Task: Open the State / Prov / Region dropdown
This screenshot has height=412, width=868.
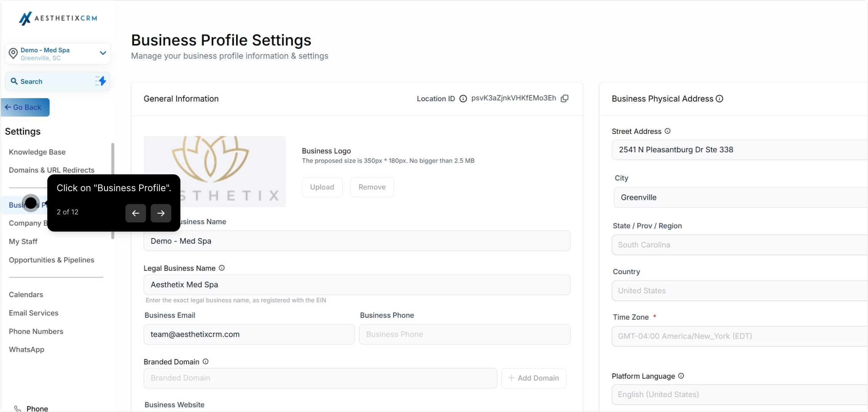Action: (740, 245)
